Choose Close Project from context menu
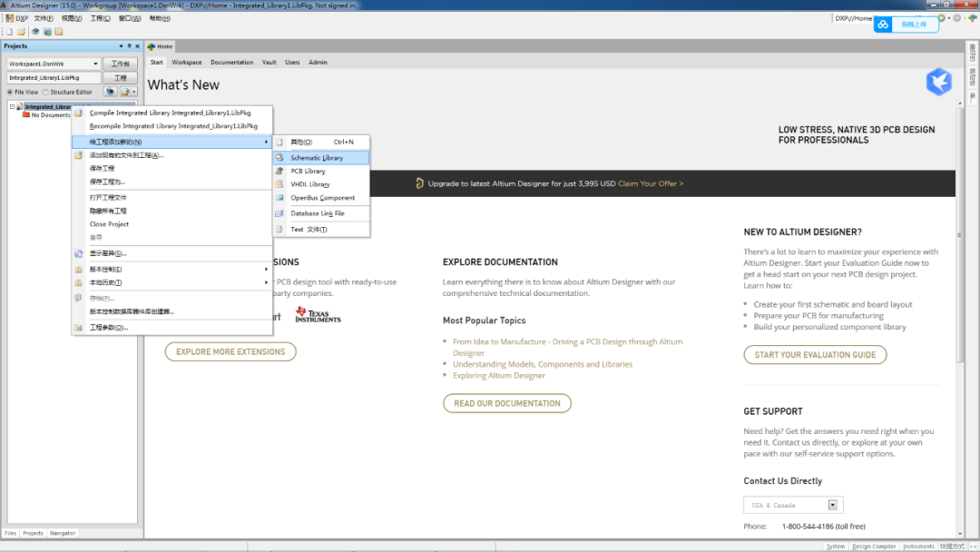 [x=172, y=224]
